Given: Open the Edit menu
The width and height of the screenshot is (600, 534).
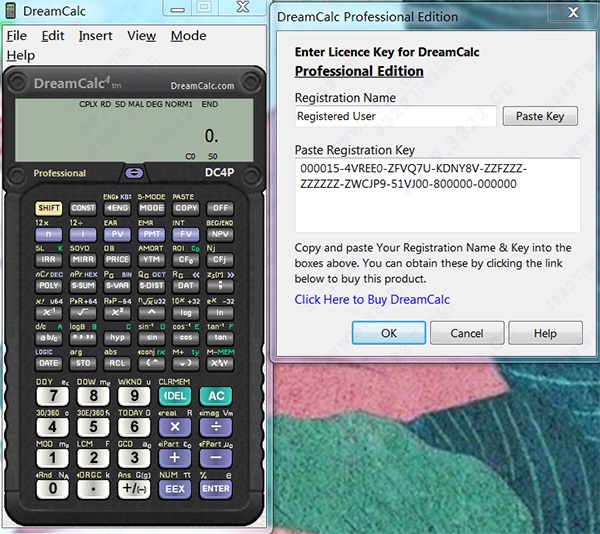Looking at the screenshot, I should click(53, 36).
